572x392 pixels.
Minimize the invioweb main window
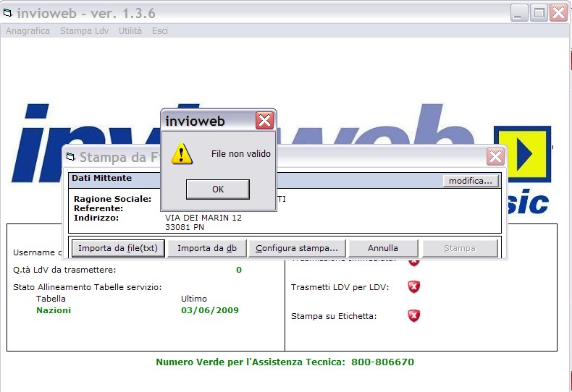coord(518,13)
